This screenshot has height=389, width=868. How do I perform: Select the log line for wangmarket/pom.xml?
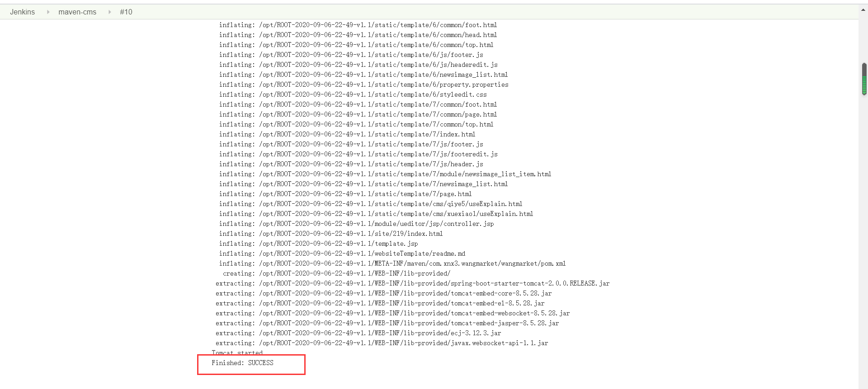pyautogui.click(x=392, y=263)
